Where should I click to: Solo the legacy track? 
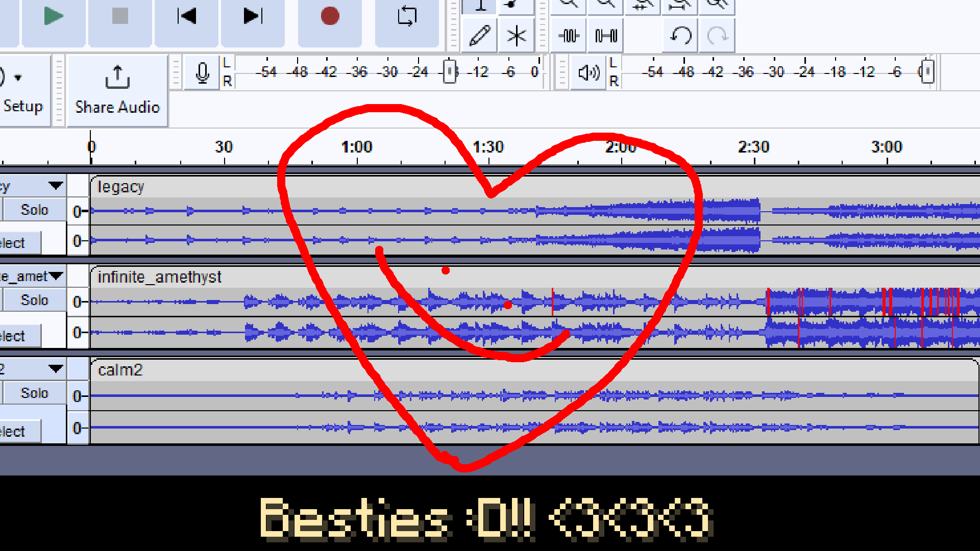click(34, 210)
